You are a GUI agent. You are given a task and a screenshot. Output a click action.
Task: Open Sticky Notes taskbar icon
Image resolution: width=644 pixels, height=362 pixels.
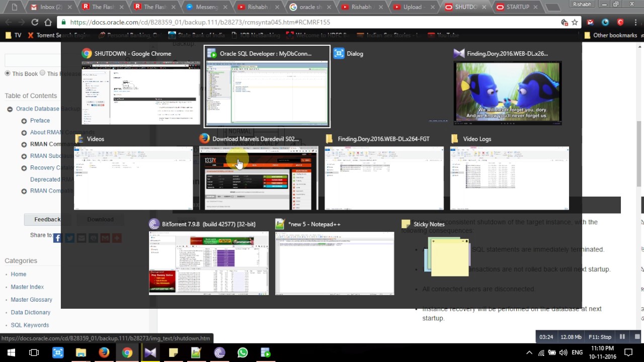click(173, 352)
